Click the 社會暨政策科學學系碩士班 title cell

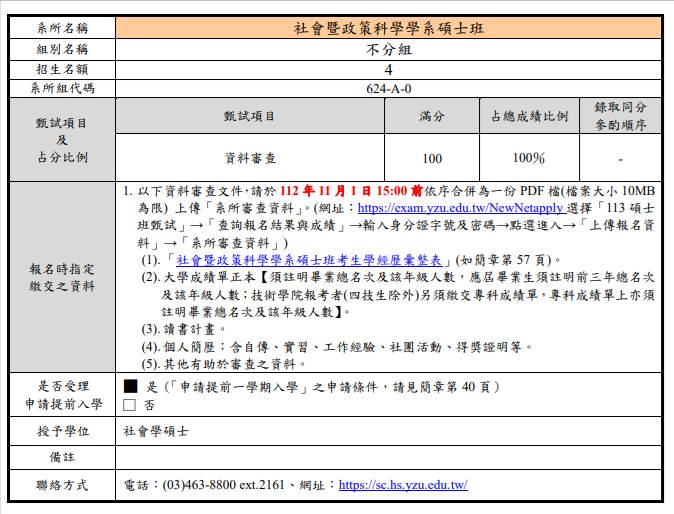[388, 28]
